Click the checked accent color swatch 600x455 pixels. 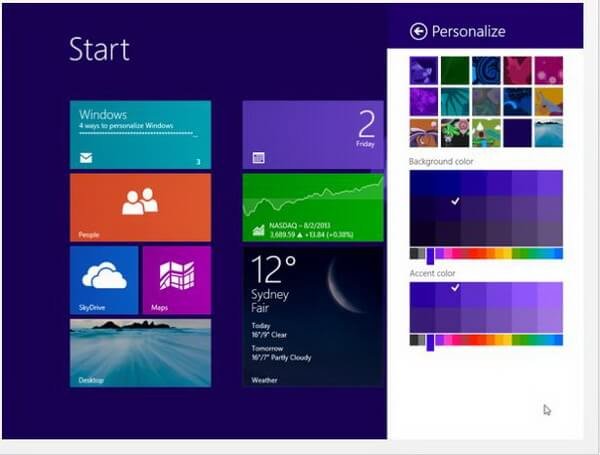448,295
